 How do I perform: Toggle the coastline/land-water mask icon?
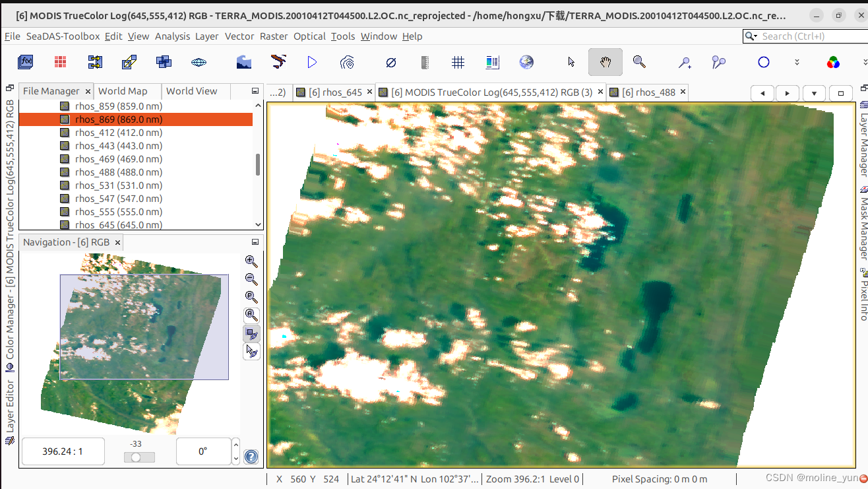coord(244,62)
